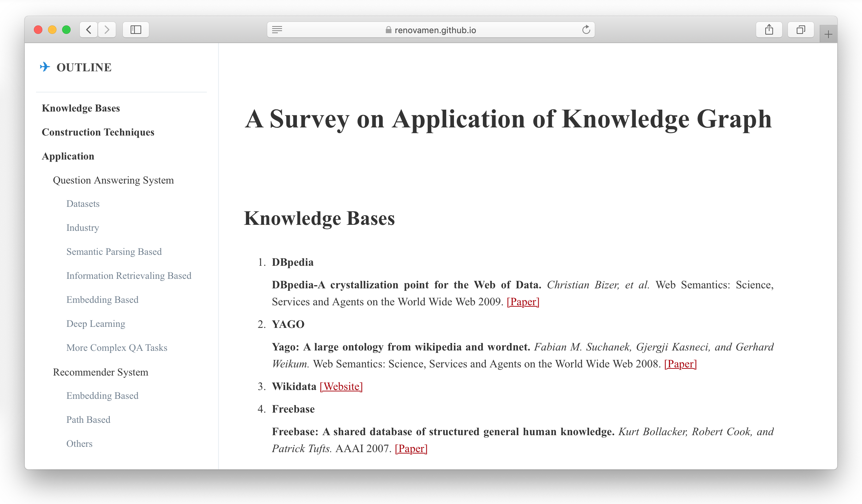Click the Knowledge Bases main heading
This screenshot has width=862, height=504.
pyautogui.click(x=319, y=218)
